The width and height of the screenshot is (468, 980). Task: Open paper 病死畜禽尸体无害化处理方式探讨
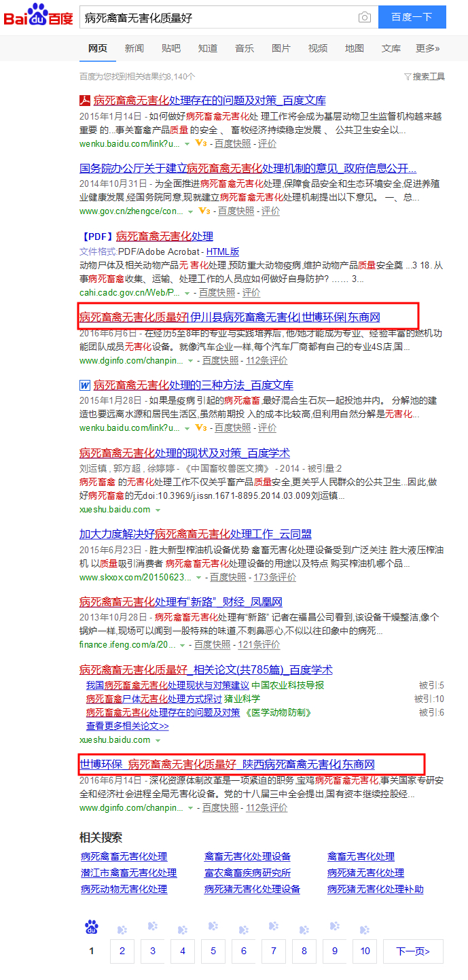coord(154,699)
